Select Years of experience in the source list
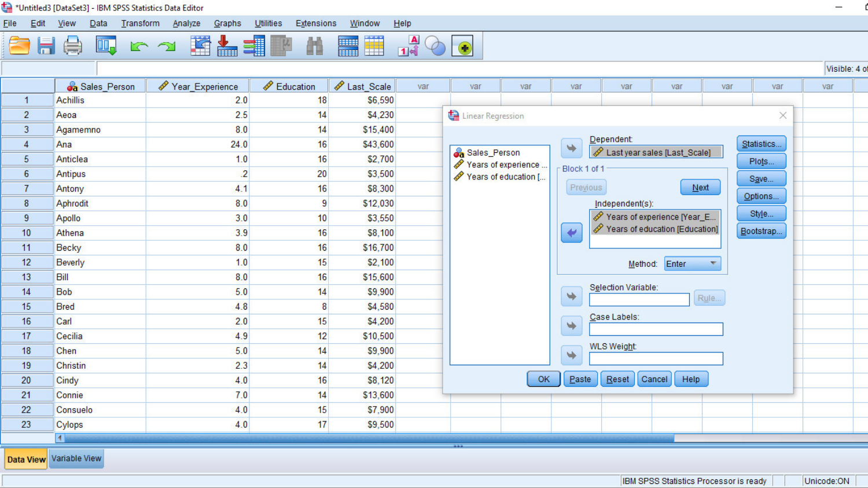Screen dimensions: 868x488 coord(500,165)
